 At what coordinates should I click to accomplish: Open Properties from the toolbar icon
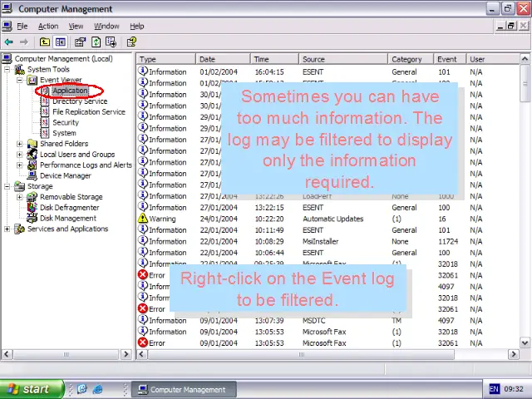coord(80,42)
